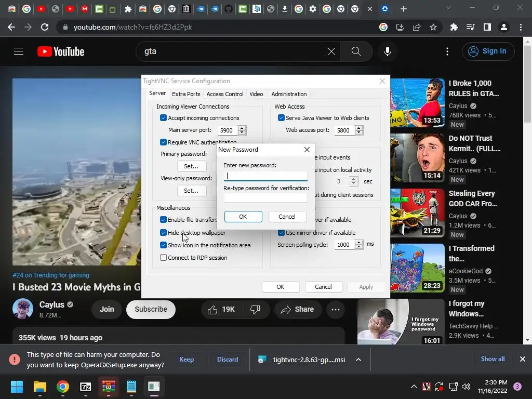
Task: Open 7-Zip from the taskbar
Action: [86, 387]
